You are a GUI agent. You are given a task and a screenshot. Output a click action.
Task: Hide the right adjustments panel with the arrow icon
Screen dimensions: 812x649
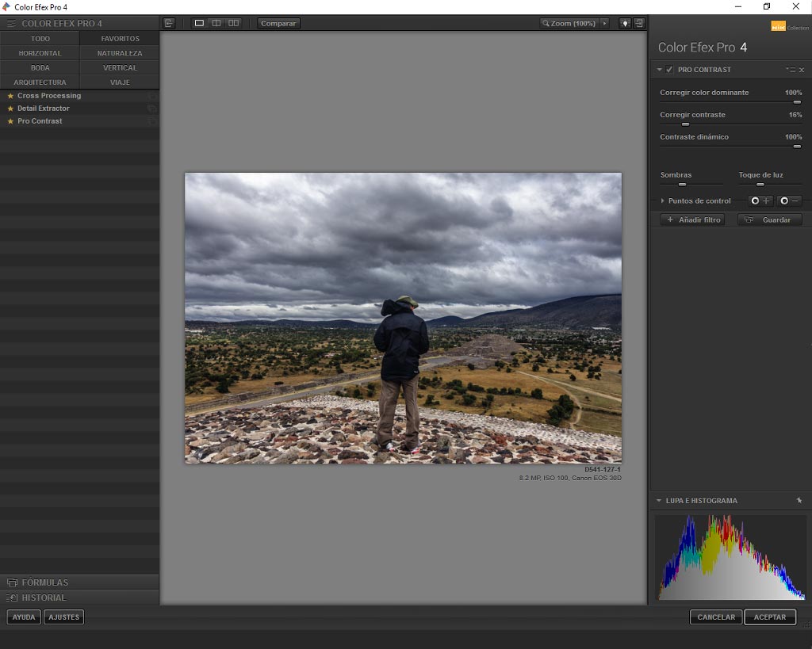640,23
